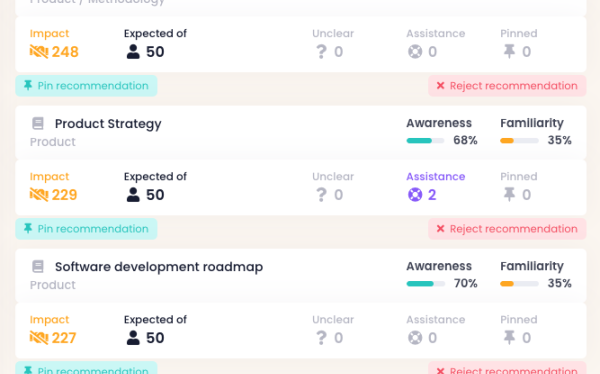Click the orange impact icon next to 227
This screenshot has height=374, width=600.
coord(39,338)
